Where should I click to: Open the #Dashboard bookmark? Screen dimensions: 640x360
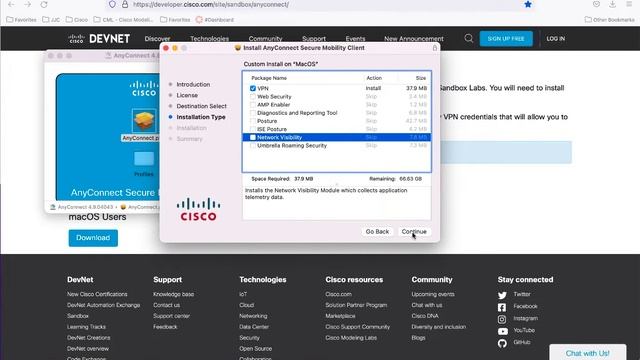click(x=215, y=20)
